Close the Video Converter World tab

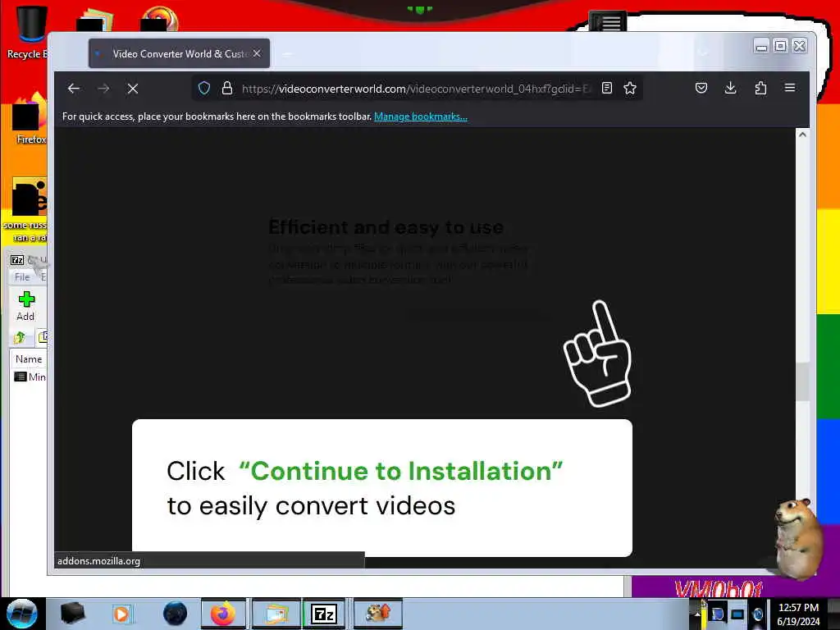pyautogui.click(x=257, y=53)
